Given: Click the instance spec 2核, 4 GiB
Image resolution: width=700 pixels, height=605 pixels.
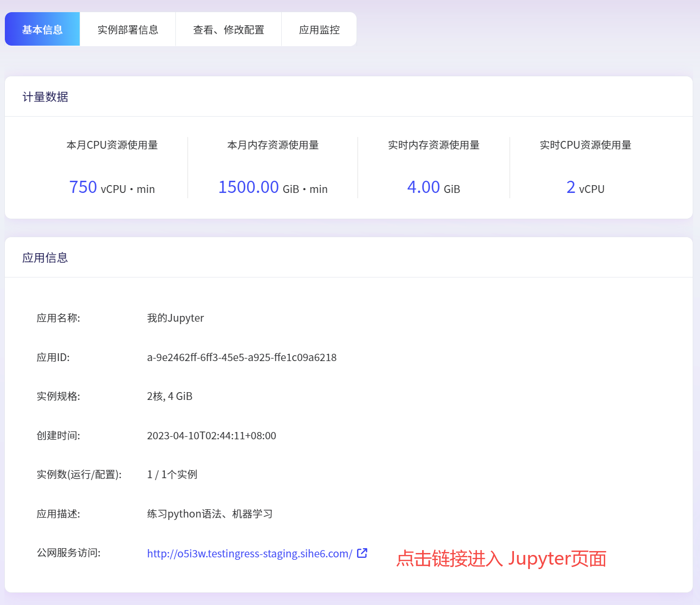Looking at the screenshot, I should (170, 397).
